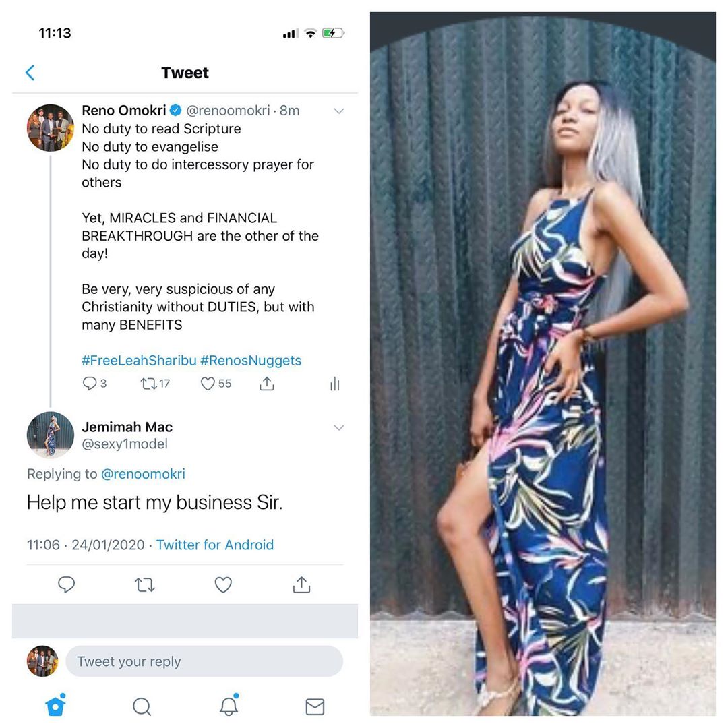Switch to the Search tab

[142, 706]
